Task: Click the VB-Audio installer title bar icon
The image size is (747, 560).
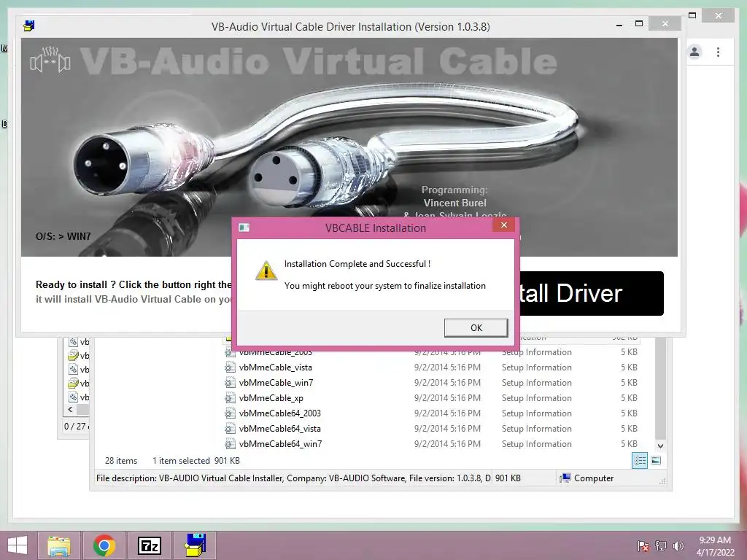Action: 29,26
